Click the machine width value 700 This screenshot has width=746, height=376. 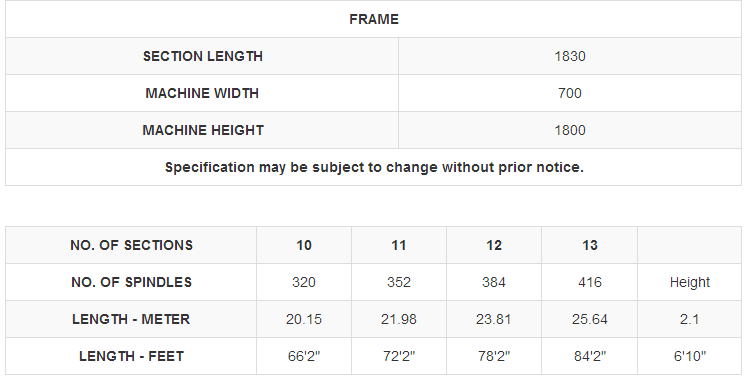[569, 93]
